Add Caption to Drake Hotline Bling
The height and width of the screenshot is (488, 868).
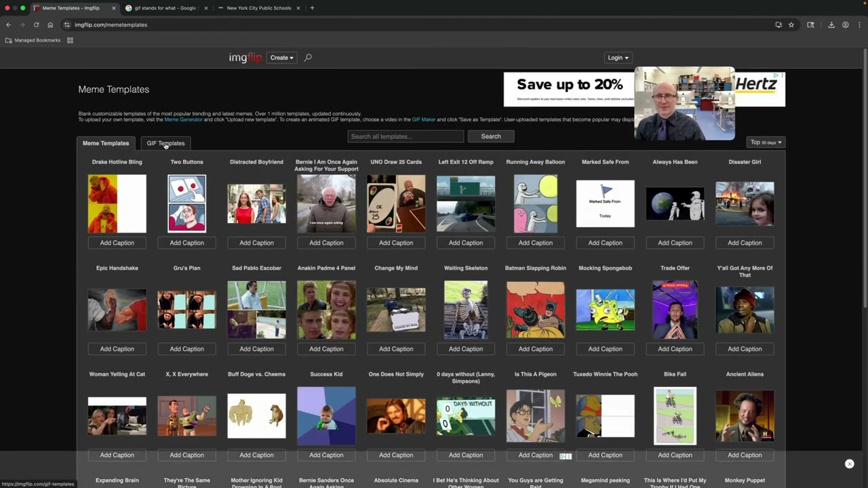click(x=117, y=243)
